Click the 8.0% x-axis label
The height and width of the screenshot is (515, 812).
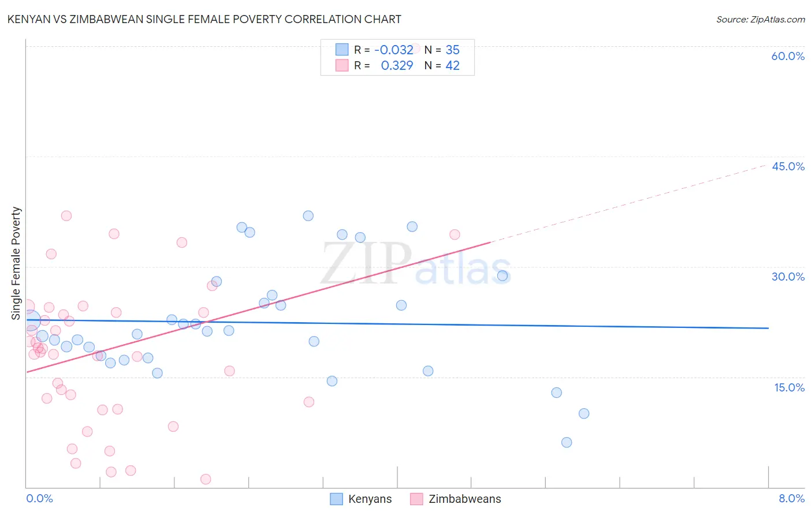791,498
